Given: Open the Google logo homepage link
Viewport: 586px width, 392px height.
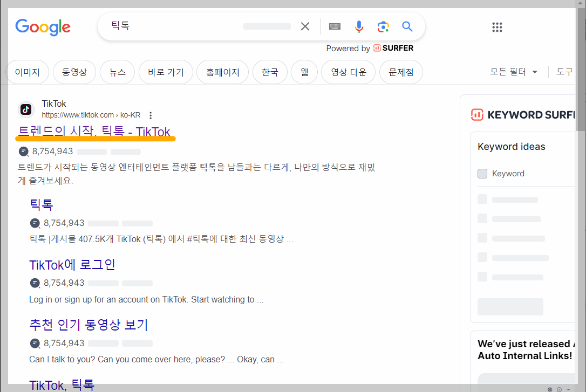Looking at the screenshot, I should pyautogui.click(x=43, y=27).
